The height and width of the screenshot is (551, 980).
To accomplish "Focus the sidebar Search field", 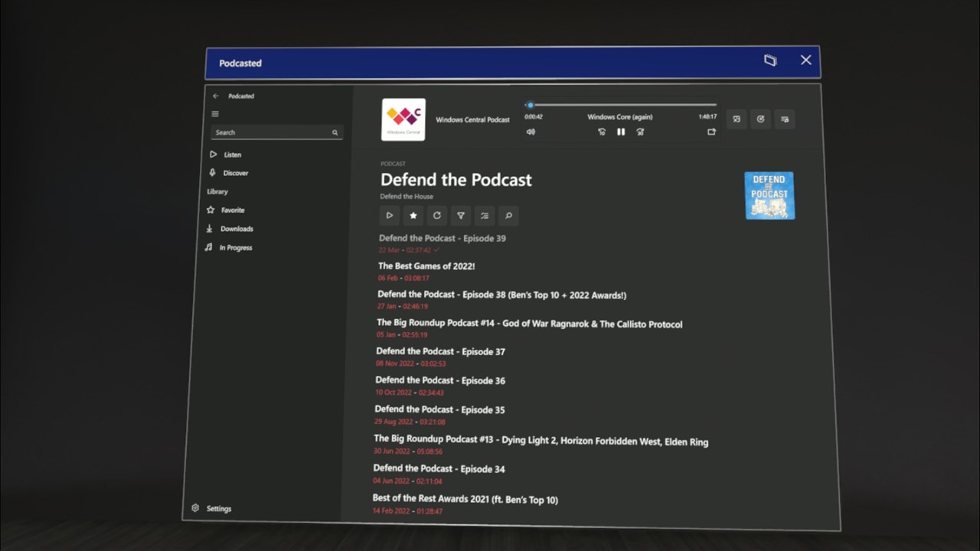I will coord(276,132).
